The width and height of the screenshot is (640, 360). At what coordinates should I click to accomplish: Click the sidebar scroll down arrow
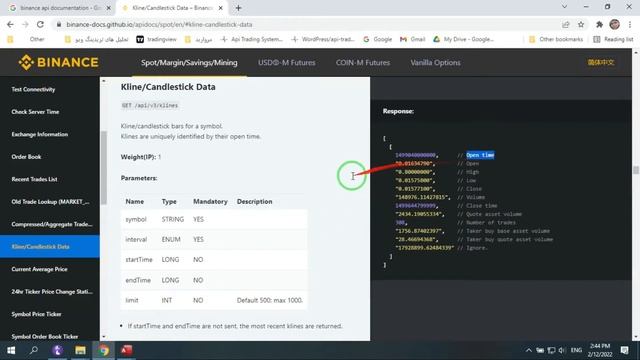[x=104, y=337]
